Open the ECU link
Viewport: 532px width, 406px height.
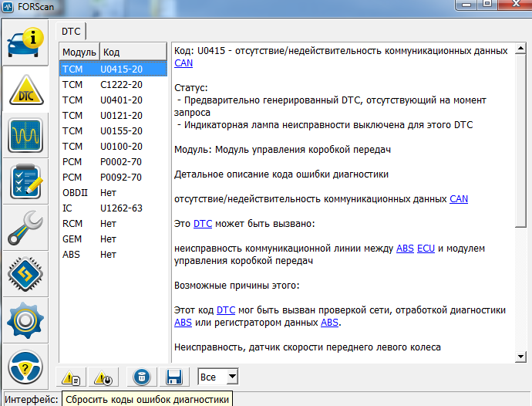426,249
